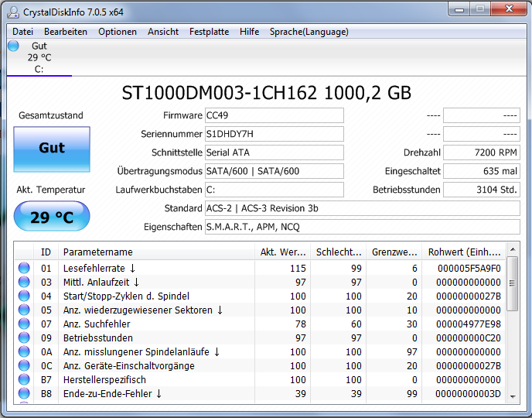Click the Akt. Wer... column header
Screen dimensions: 532x418
click(283, 252)
